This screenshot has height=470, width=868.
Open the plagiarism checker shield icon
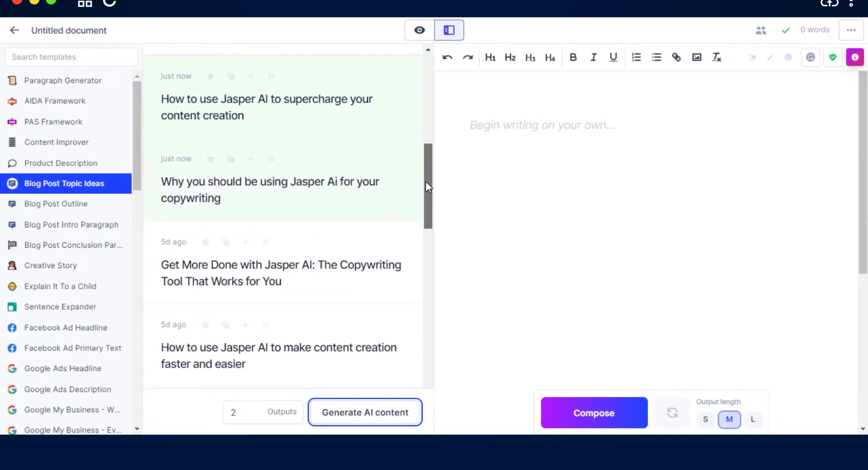point(833,57)
